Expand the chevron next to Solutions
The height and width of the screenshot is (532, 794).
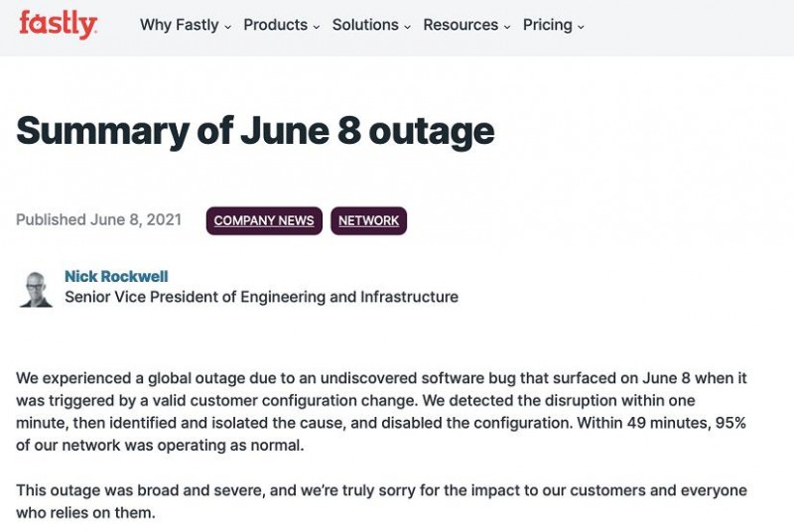(x=407, y=27)
